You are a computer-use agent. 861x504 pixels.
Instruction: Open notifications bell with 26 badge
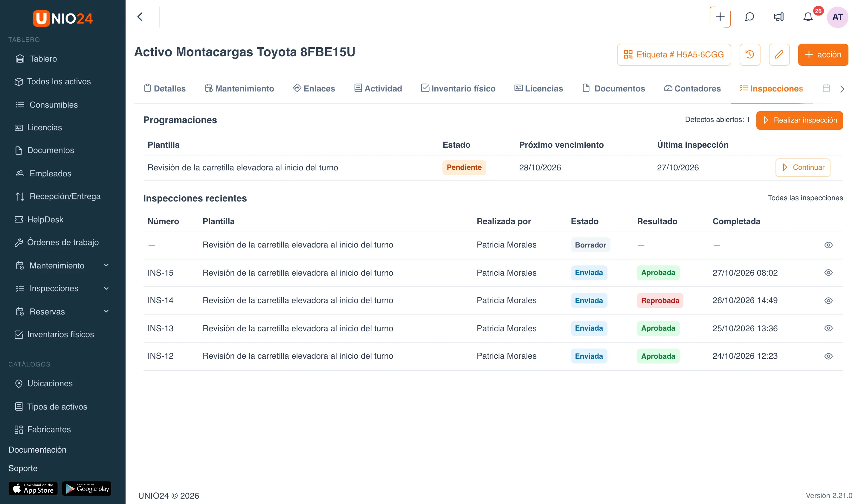808,17
